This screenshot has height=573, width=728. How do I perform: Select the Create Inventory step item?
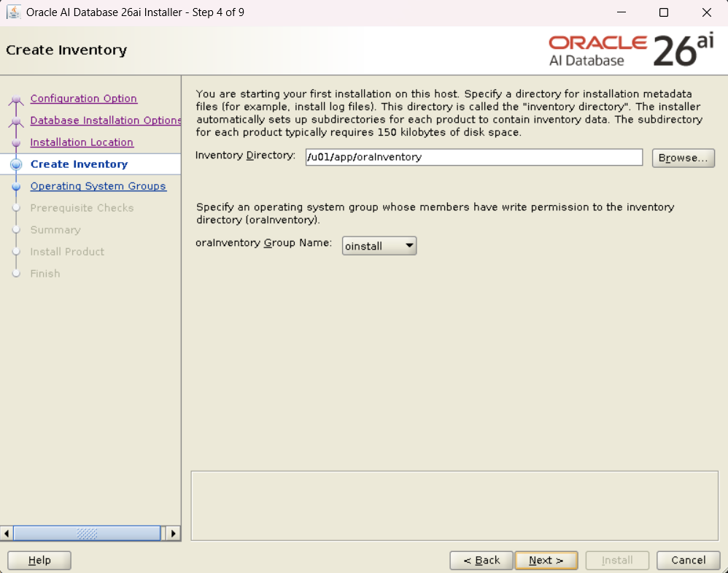click(79, 164)
